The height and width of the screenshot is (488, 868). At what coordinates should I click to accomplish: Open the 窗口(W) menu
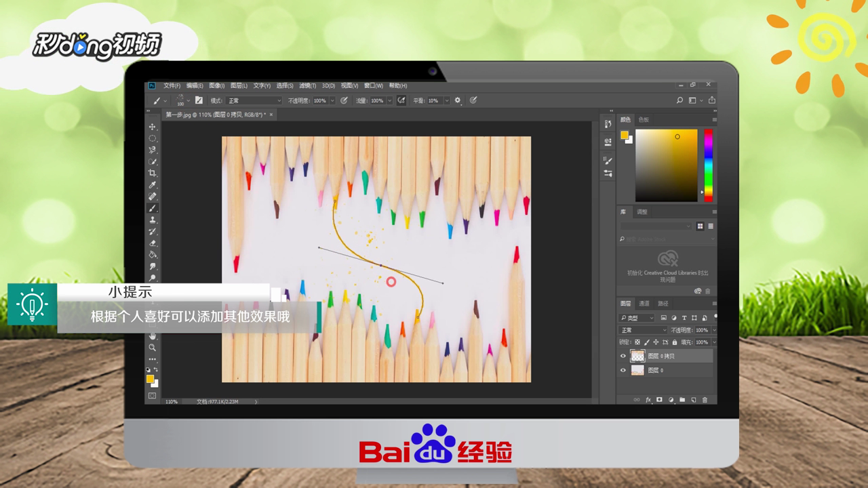click(374, 86)
